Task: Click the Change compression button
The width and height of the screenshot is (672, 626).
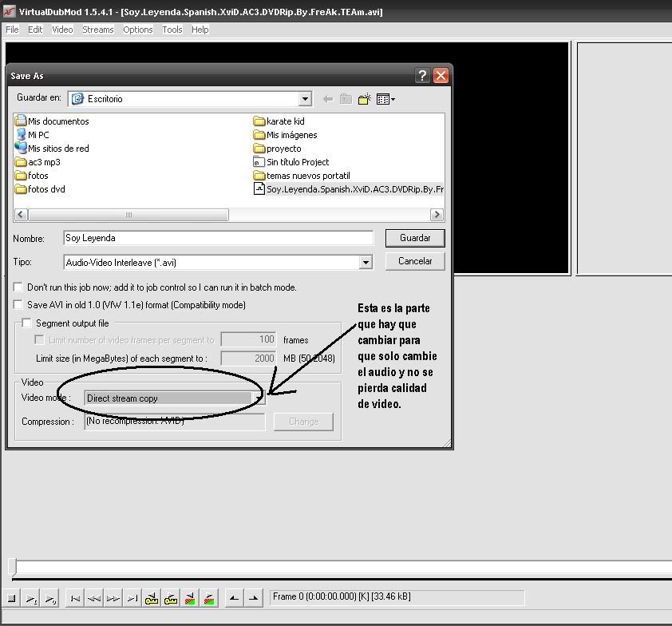Action: click(x=303, y=422)
